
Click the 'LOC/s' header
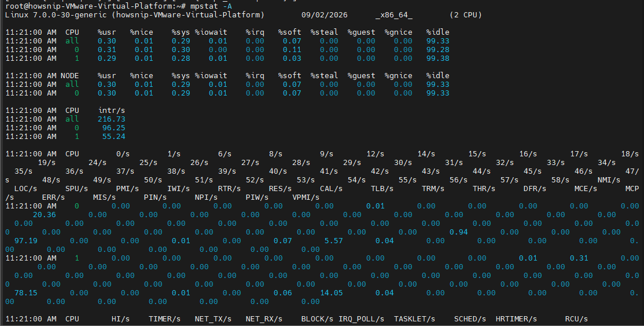(26, 189)
